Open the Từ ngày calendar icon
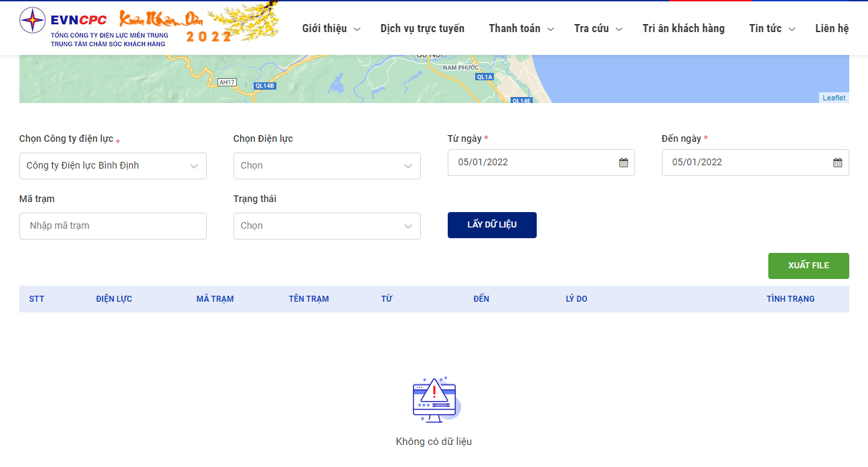The image size is (868, 467). (x=623, y=163)
